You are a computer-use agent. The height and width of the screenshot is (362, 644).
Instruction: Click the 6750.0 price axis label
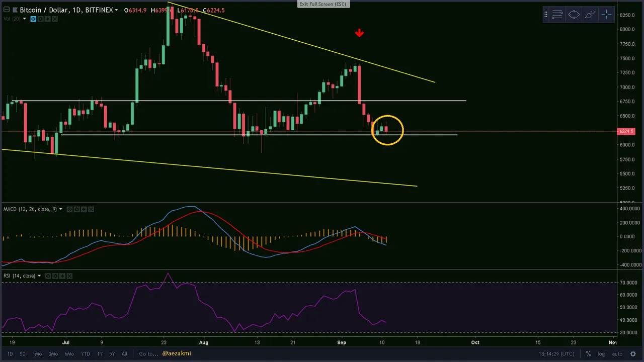(x=627, y=102)
